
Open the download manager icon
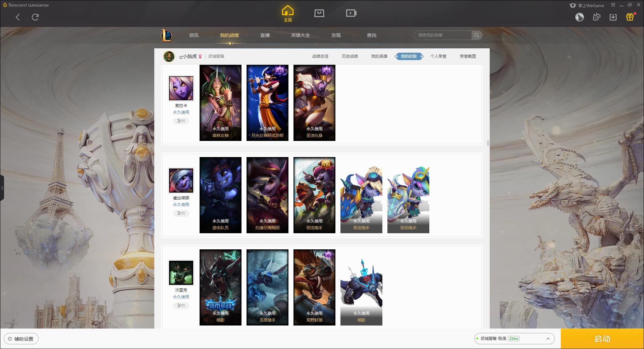[613, 17]
